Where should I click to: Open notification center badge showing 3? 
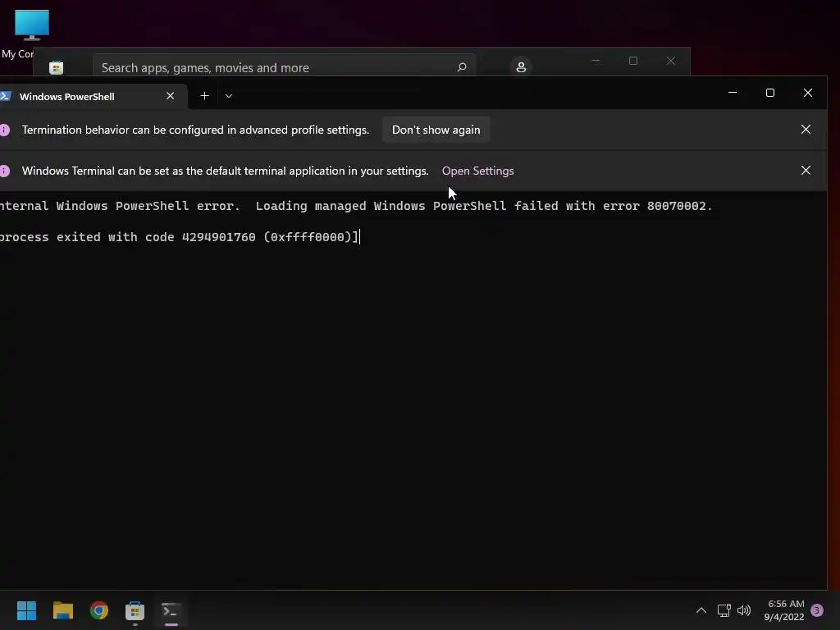coord(817,610)
